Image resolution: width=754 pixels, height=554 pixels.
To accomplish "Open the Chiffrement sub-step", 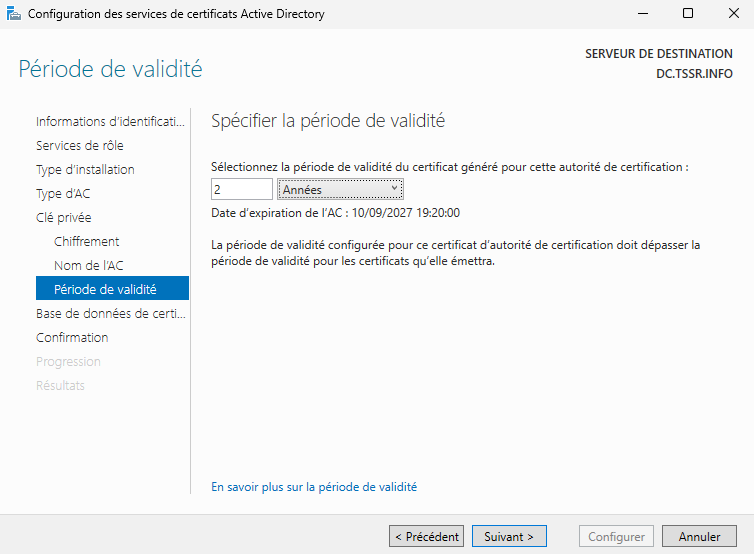I will pyautogui.click(x=87, y=242).
